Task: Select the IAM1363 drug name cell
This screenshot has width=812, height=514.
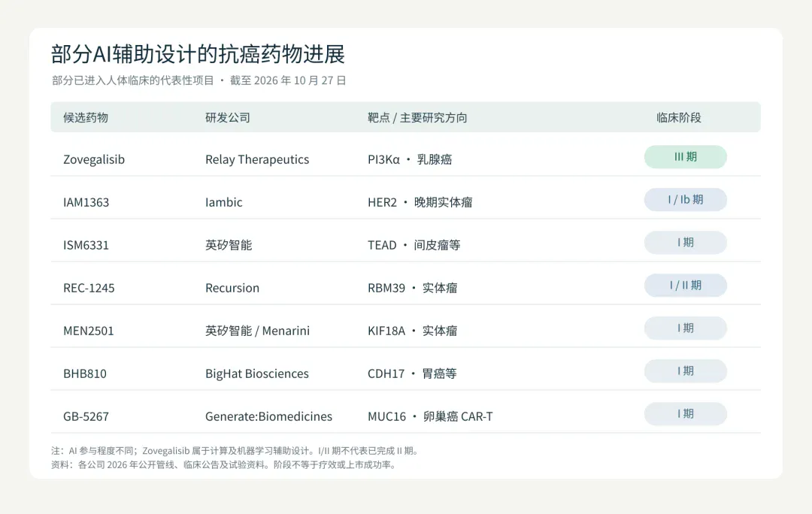Action: click(x=86, y=202)
